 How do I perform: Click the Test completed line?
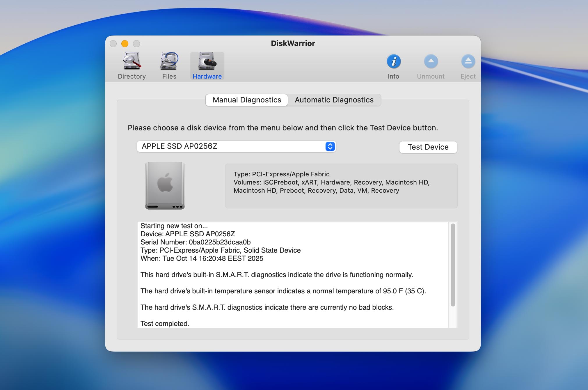[165, 323]
